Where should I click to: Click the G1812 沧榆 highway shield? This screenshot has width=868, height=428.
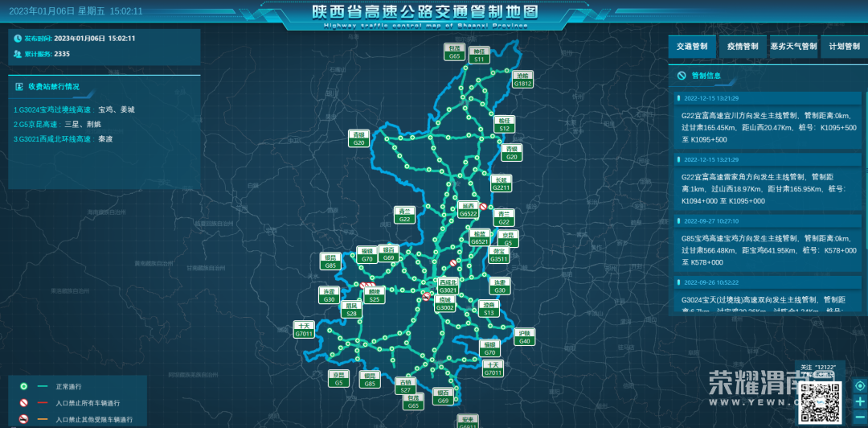click(x=522, y=80)
